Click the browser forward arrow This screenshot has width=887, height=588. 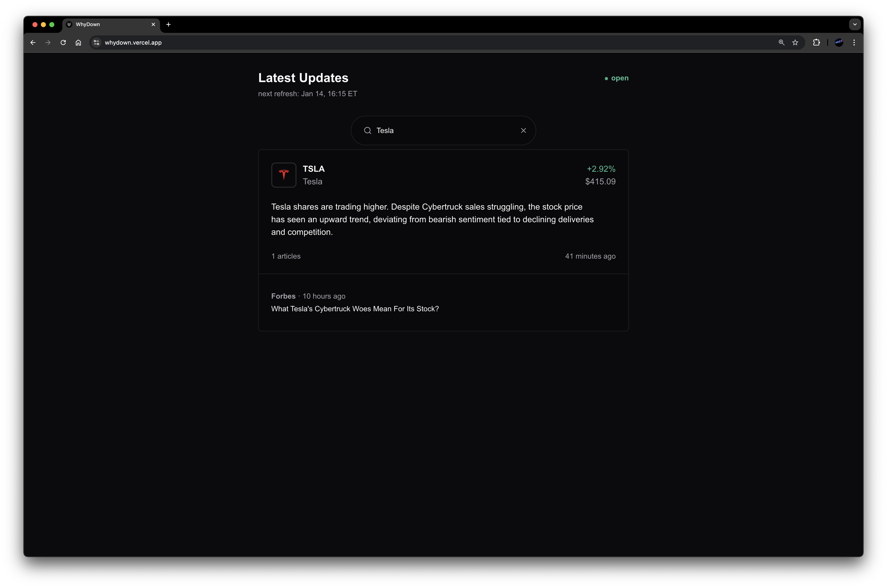tap(48, 43)
